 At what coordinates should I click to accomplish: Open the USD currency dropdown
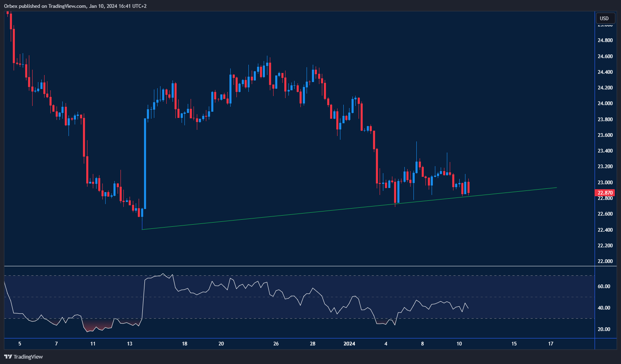[x=604, y=18]
